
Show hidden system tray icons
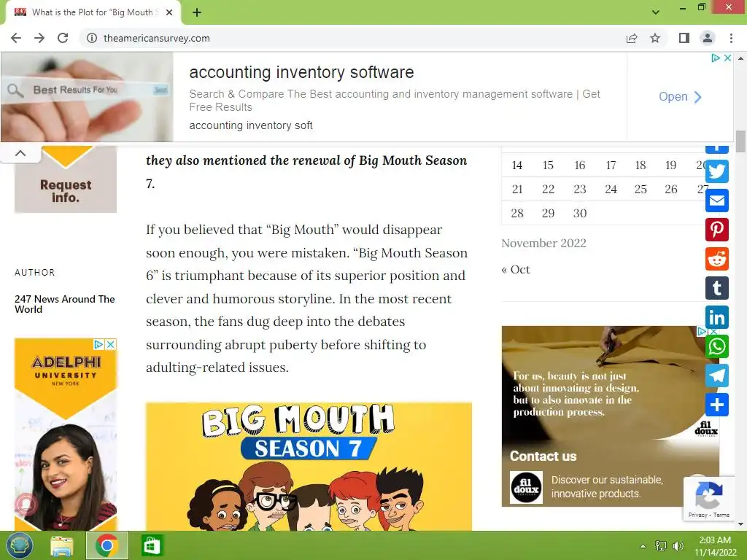tap(643, 546)
